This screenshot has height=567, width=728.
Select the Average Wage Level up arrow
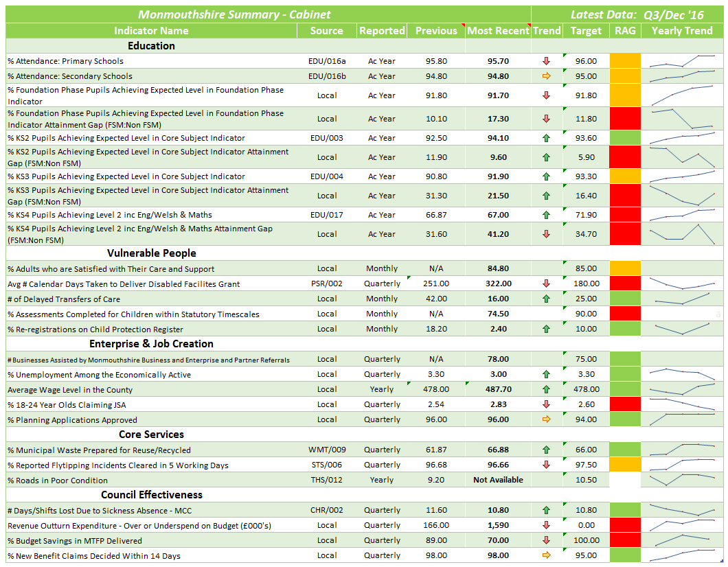click(547, 389)
